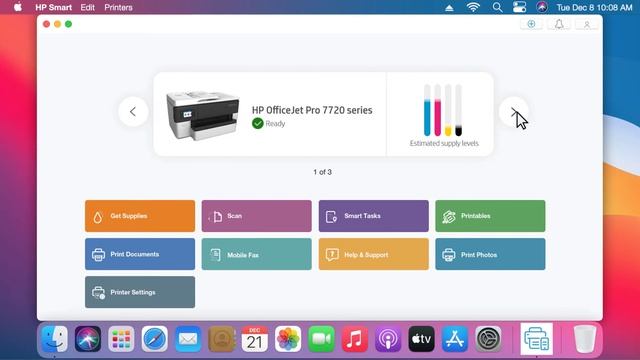Open Calendar from the dock
The width and height of the screenshot is (640, 360).
tap(255, 339)
